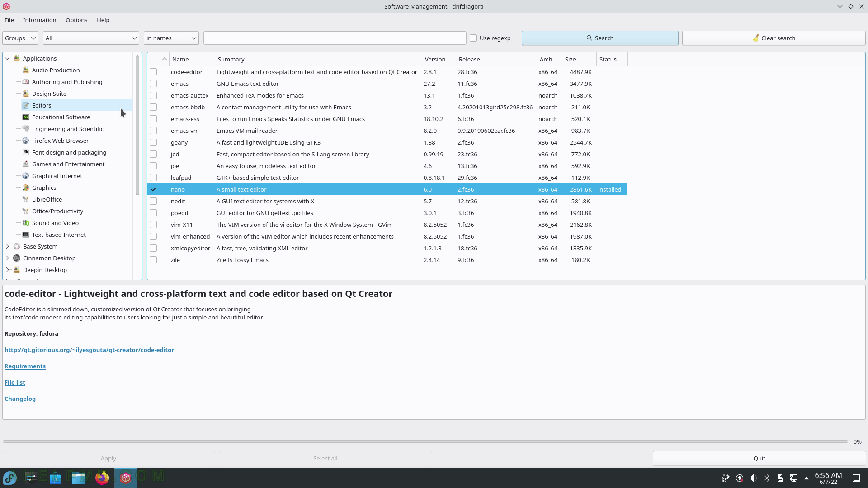
Task: Check the zile package checkbox
Action: tap(153, 260)
